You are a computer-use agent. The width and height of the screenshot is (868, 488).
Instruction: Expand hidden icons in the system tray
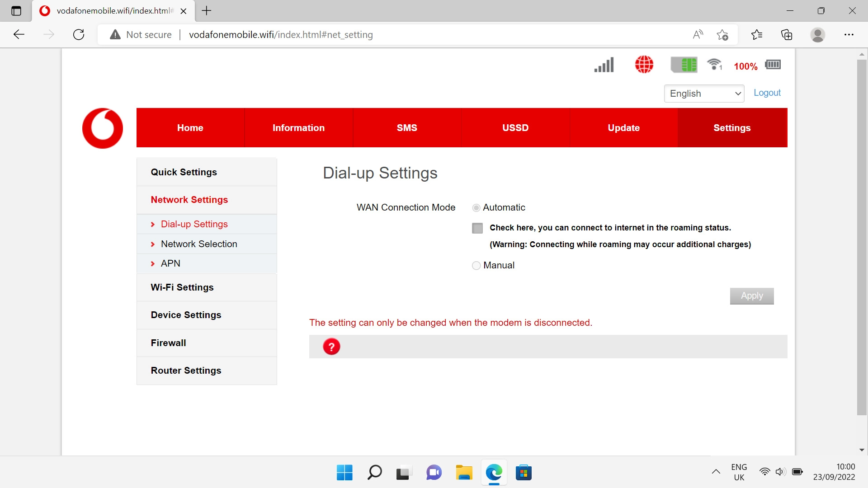[716, 471]
